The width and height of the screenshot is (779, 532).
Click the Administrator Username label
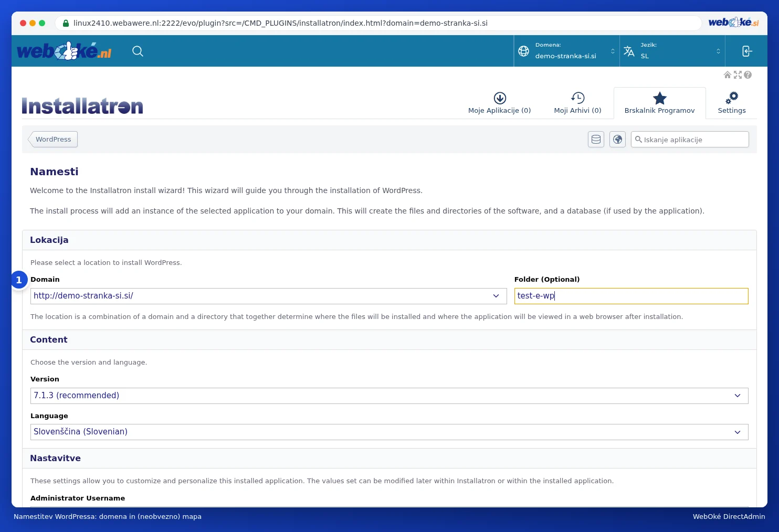tap(78, 498)
